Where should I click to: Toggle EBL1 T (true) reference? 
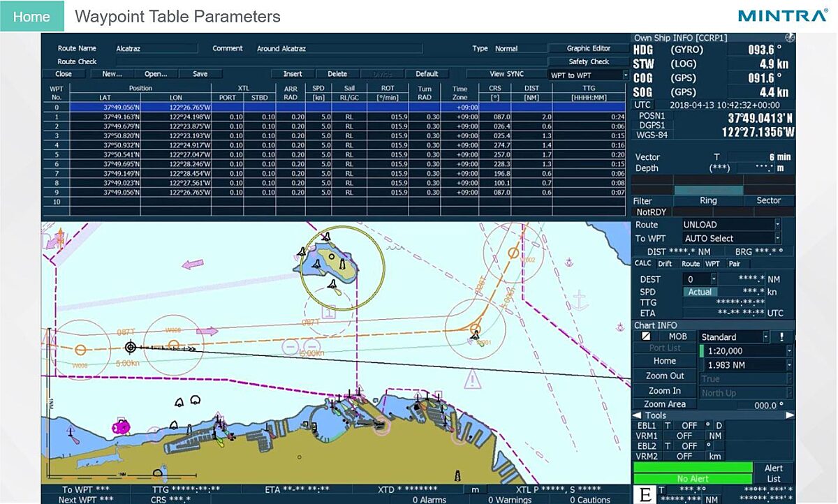point(668,425)
